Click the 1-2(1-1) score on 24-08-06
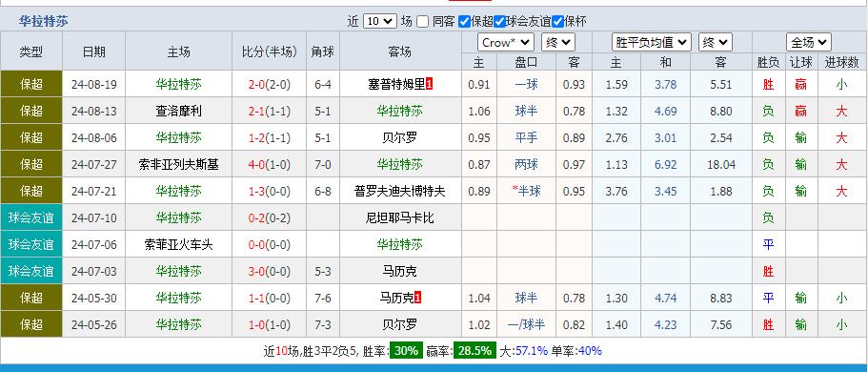The width and height of the screenshot is (868, 372). click(x=269, y=138)
